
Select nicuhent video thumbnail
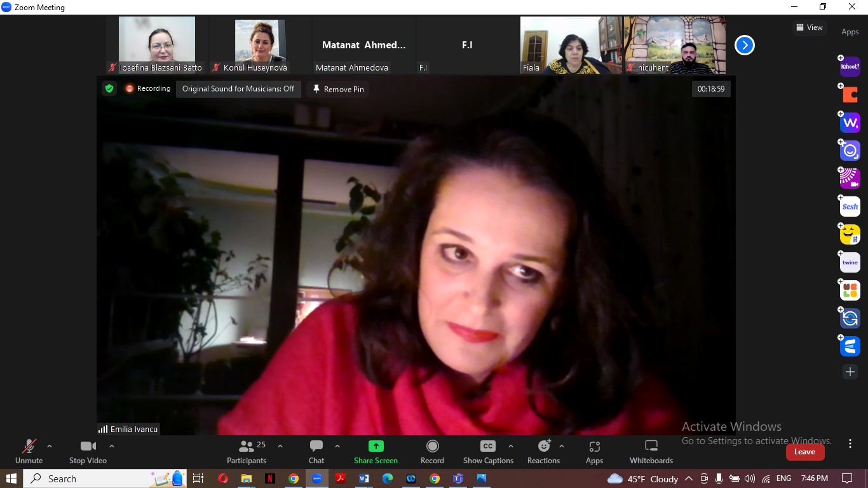675,45
